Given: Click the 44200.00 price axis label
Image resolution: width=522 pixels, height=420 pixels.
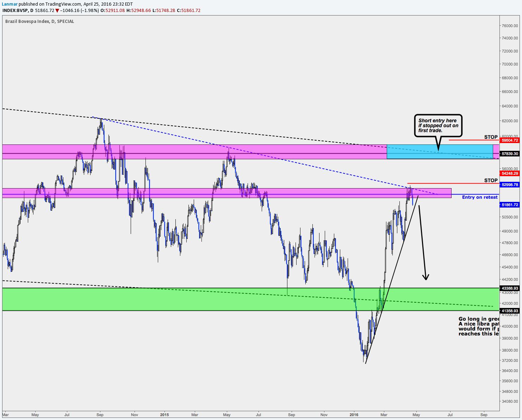Looking at the screenshot, I should (510, 280).
